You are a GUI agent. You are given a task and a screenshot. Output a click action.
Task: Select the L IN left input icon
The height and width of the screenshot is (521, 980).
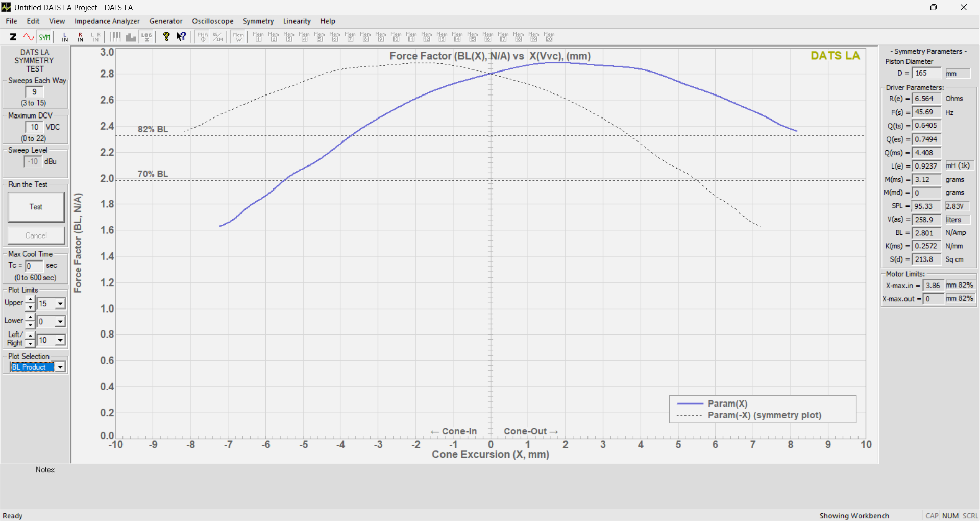pos(65,37)
